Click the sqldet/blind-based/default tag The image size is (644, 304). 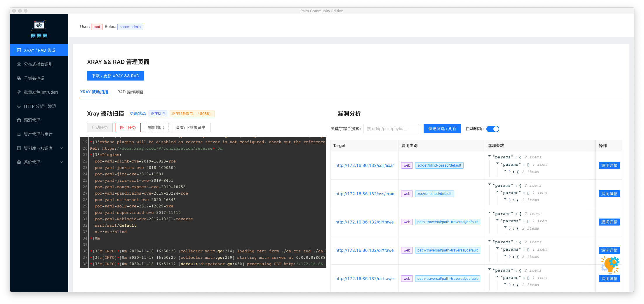point(439,165)
